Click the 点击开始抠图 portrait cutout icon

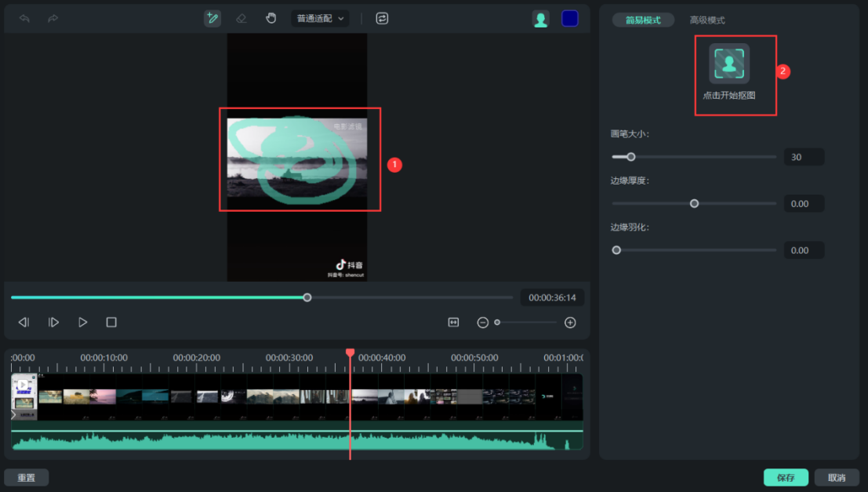(x=729, y=64)
